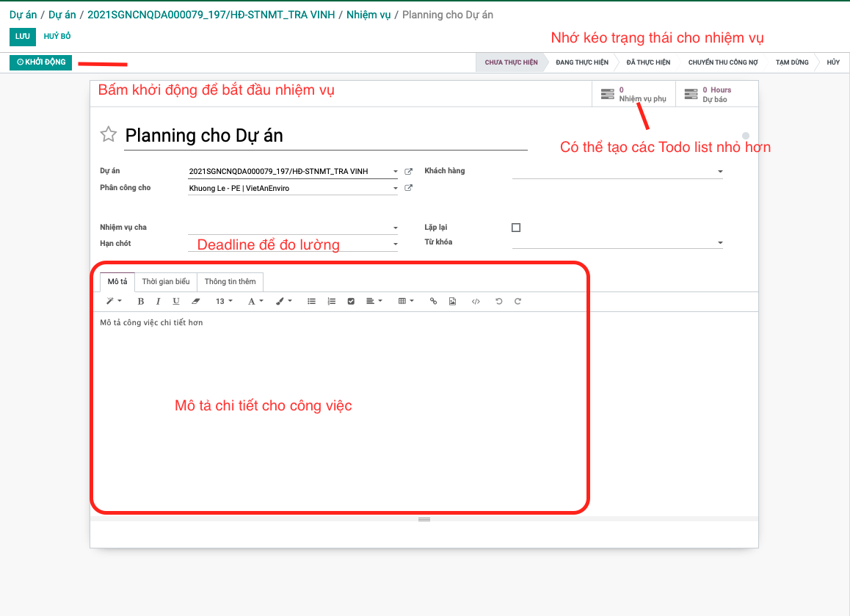The height and width of the screenshot is (616, 850).
Task: Click the KHỞI ĐỘNG start button
Action: [x=40, y=62]
